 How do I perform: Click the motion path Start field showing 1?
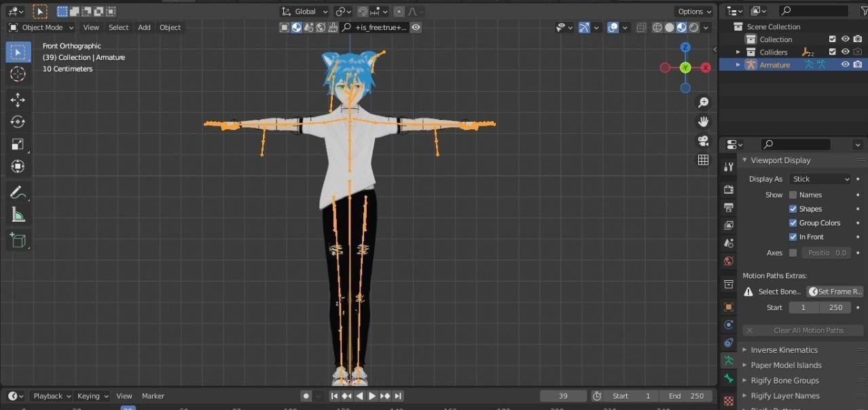click(x=803, y=307)
